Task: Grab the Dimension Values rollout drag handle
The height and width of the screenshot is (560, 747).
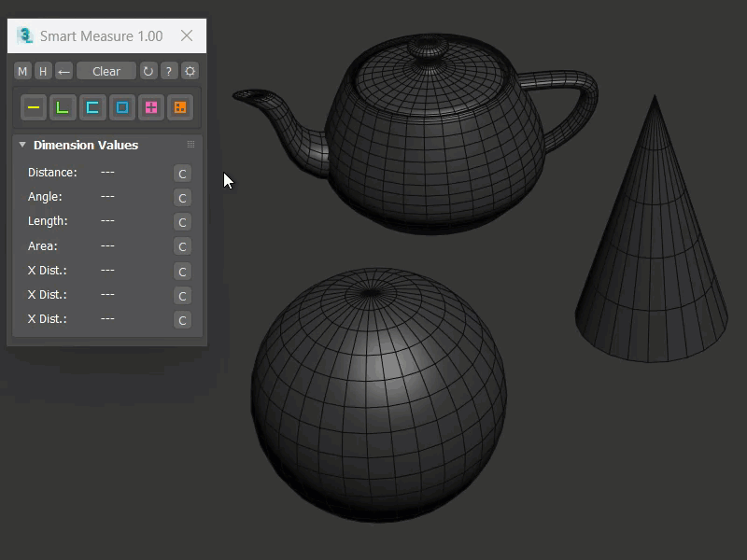Action: 190,145
